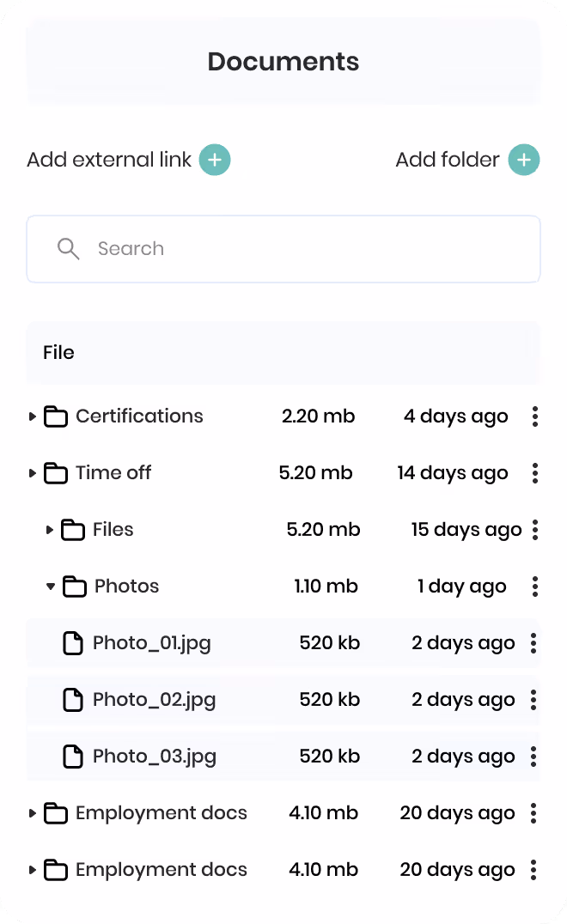Click the Photo_02.jpg file icon

[73, 700]
